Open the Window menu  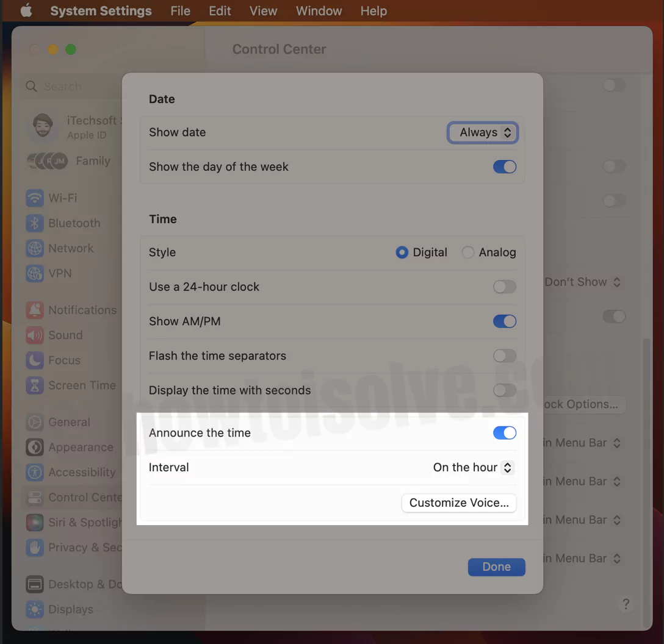point(319,10)
